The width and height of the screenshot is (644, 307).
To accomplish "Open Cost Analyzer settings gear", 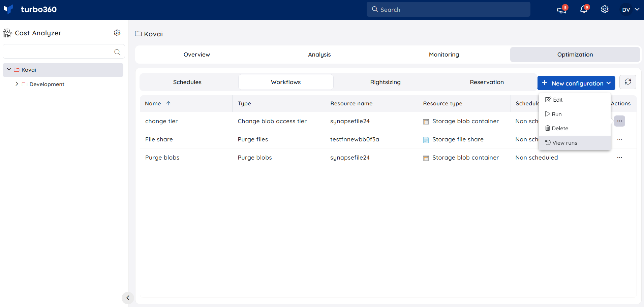I will click(x=117, y=33).
